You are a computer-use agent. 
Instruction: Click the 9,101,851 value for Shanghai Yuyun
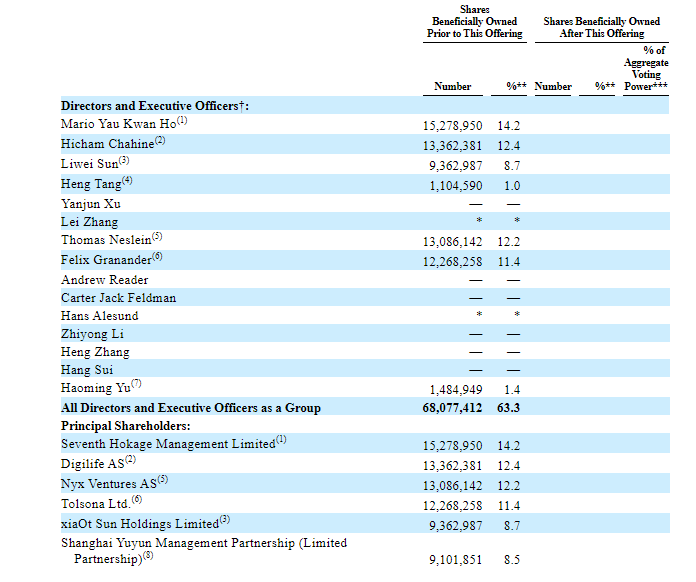(x=456, y=560)
